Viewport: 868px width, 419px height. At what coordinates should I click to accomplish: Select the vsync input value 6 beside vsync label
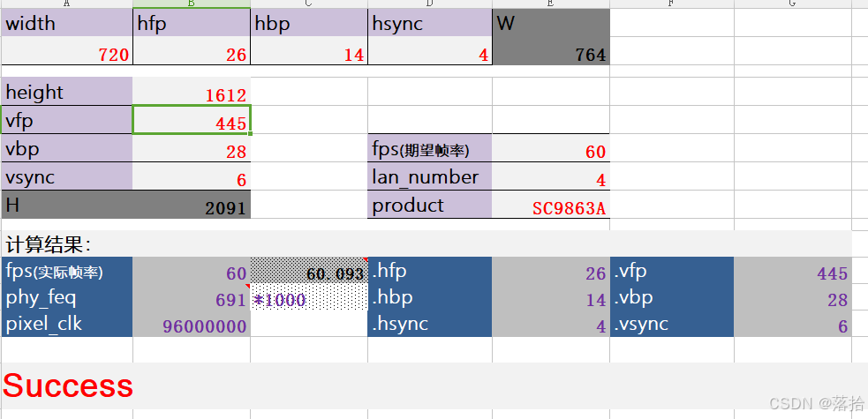coord(192,176)
